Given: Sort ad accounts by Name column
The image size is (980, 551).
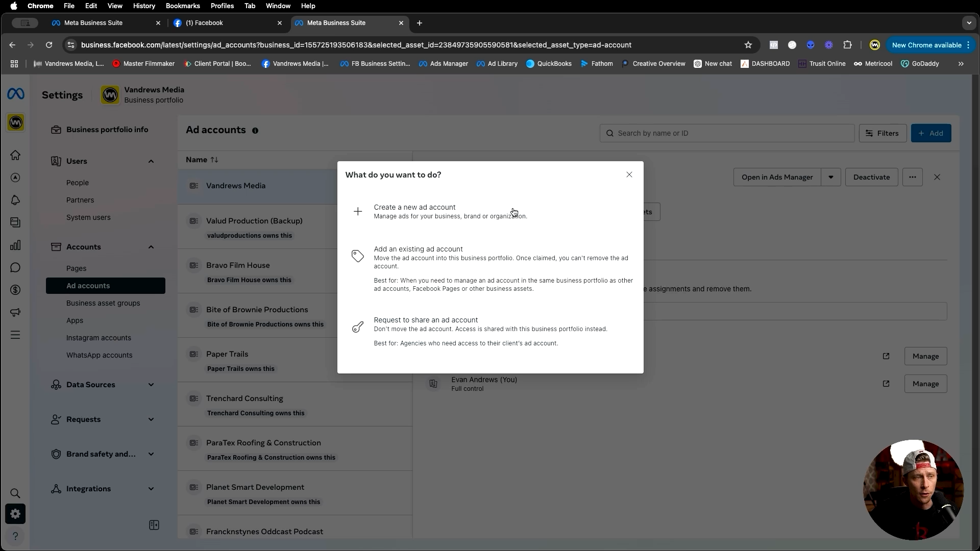Looking at the screenshot, I should coord(202,160).
